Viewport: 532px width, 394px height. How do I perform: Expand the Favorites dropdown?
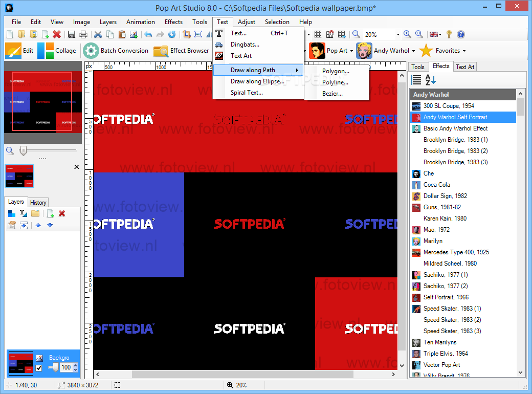pos(464,51)
